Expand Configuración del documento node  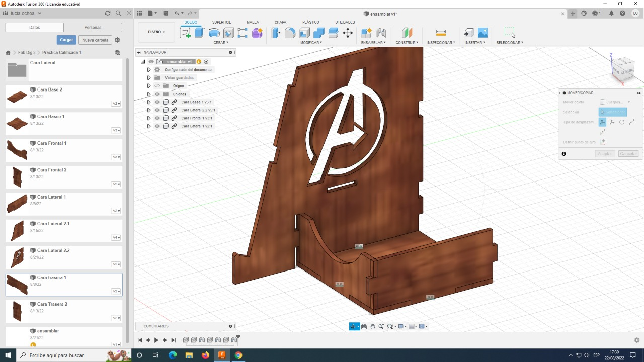[149, 70]
